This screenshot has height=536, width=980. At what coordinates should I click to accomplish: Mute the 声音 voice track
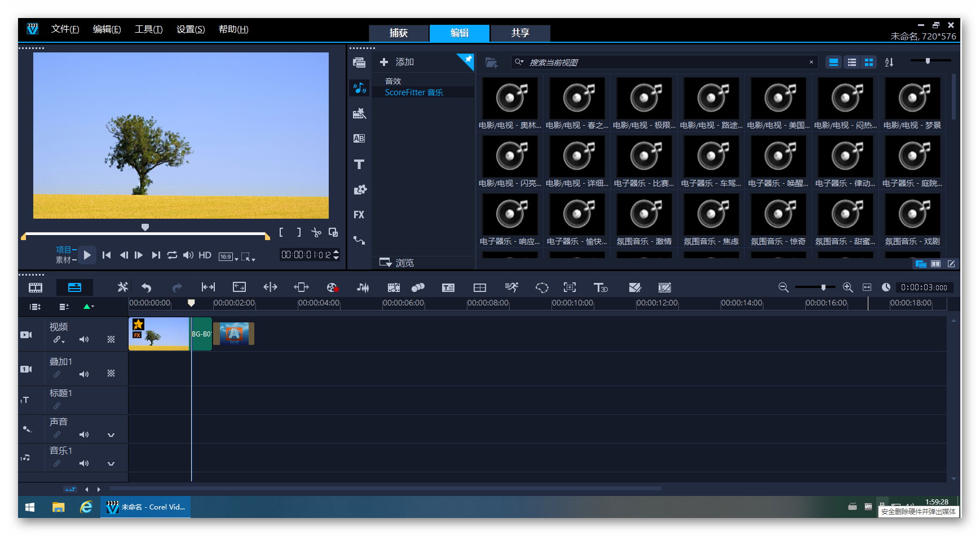pyautogui.click(x=83, y=435)
